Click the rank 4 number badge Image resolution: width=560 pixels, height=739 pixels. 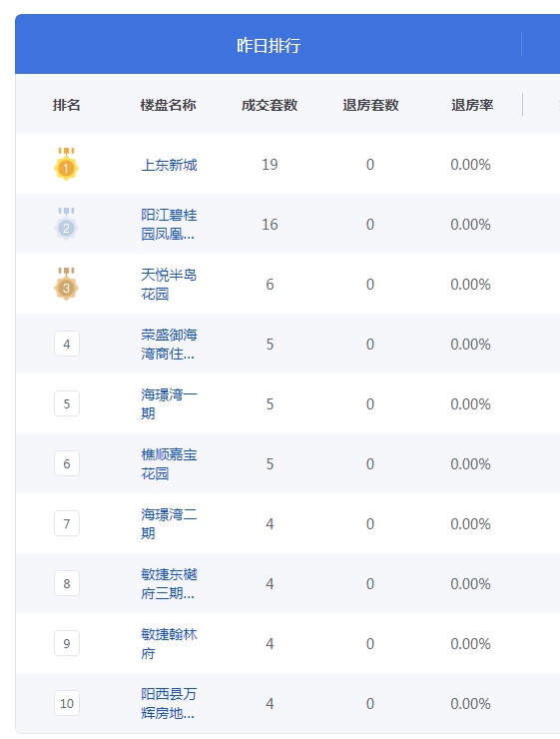point(67,344)
